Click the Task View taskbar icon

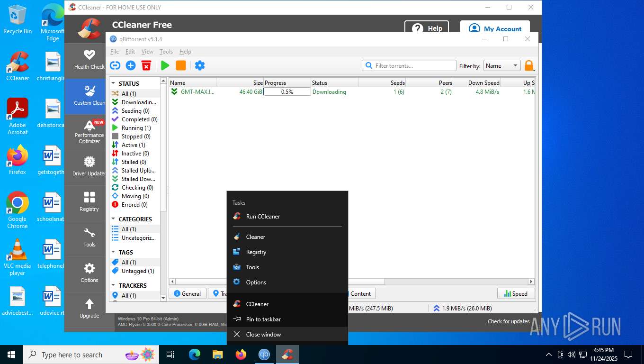pos(170,355)
